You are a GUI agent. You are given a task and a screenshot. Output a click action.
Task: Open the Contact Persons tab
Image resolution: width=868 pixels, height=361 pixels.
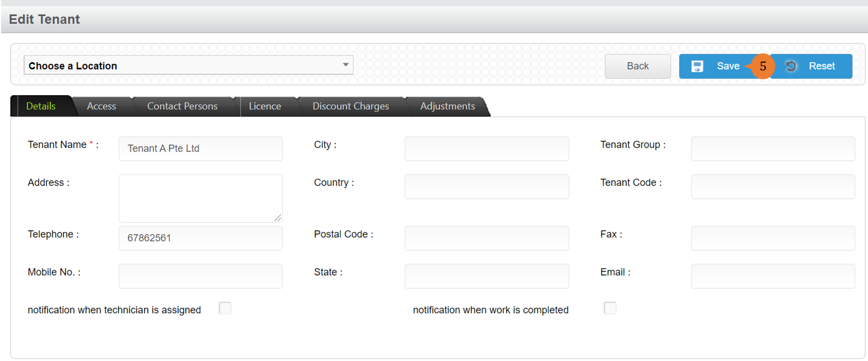[x=182, y=106]
